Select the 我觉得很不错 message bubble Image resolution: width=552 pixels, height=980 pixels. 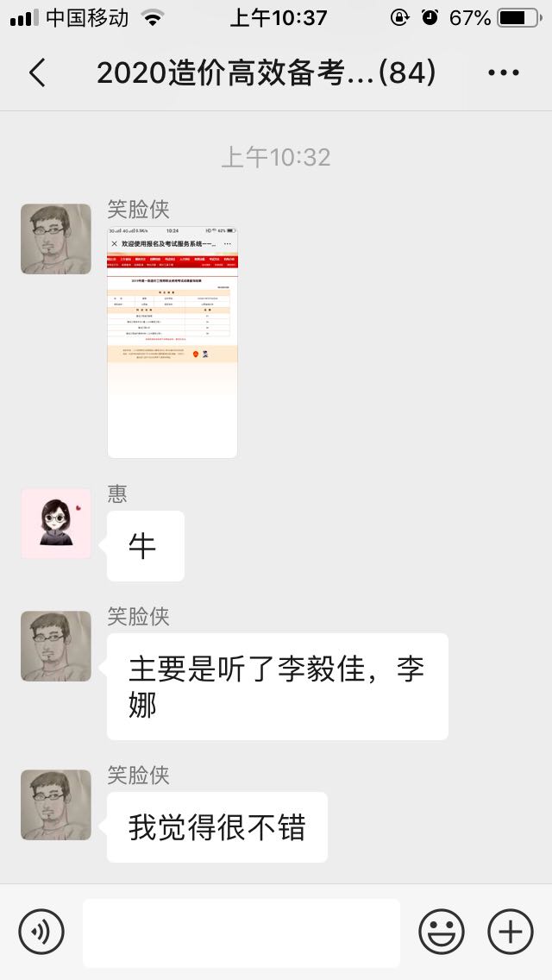point(217,827)
